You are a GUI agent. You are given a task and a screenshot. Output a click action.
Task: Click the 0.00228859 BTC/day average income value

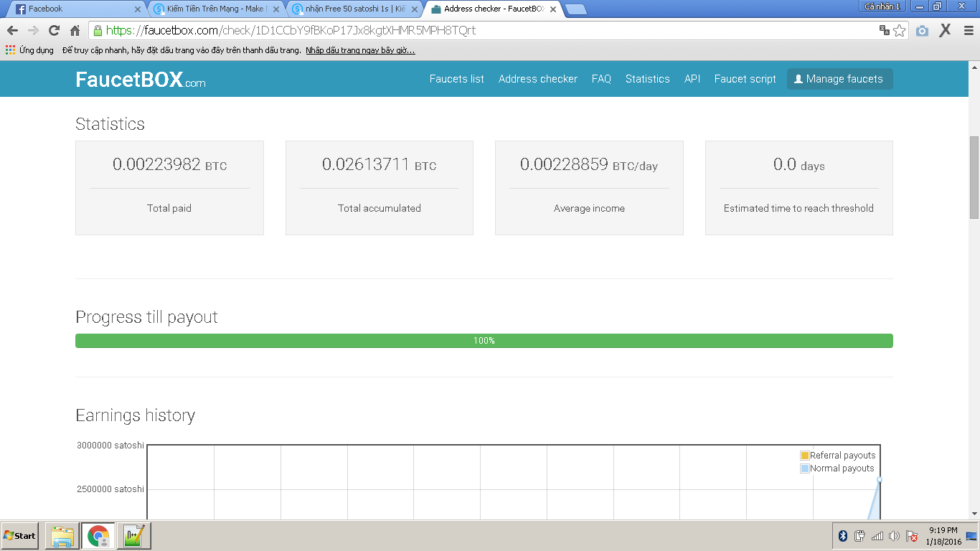[589, 165]
